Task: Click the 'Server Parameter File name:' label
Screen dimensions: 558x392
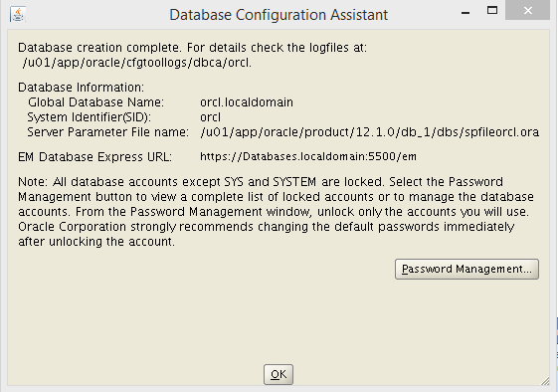Action: tap(107, 132)
